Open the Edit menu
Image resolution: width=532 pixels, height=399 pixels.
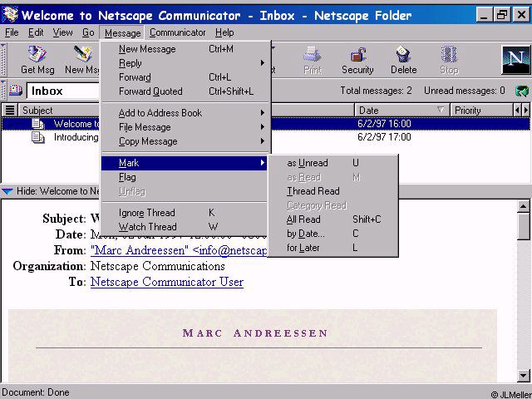tap(36, 32)
